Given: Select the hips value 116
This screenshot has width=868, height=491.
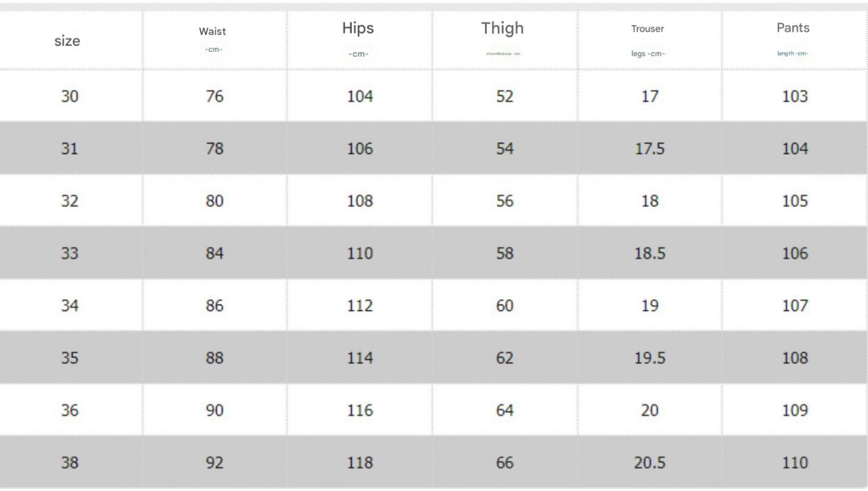Looking at the screenshot, I should point(360,410).
